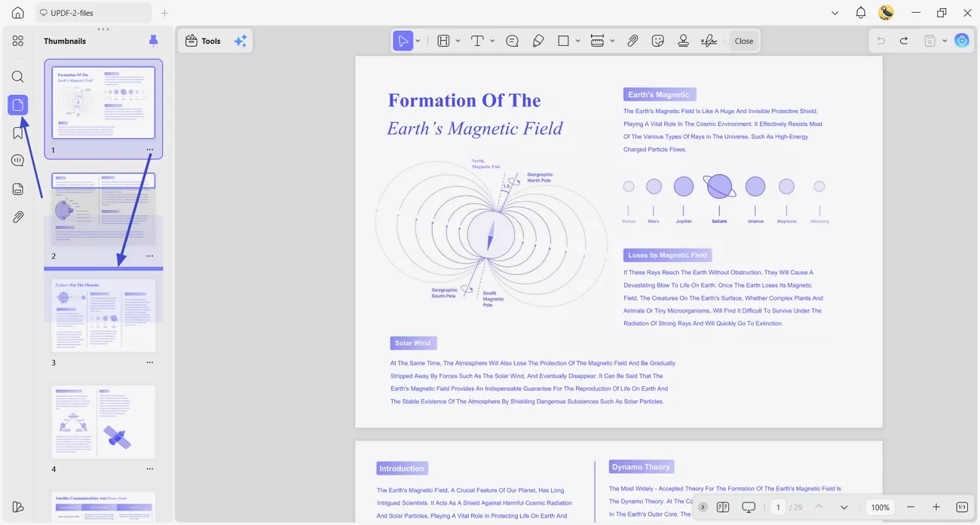Open the Bookmarks panel

(17, 132)
